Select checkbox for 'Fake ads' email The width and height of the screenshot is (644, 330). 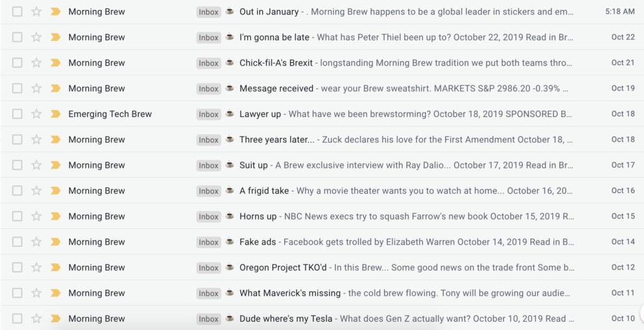pos(17,242)
